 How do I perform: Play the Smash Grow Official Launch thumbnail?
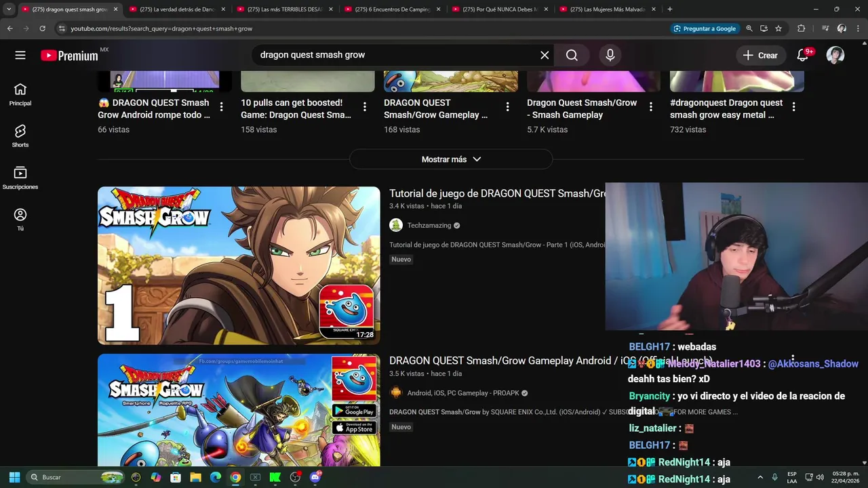[239, 410]
